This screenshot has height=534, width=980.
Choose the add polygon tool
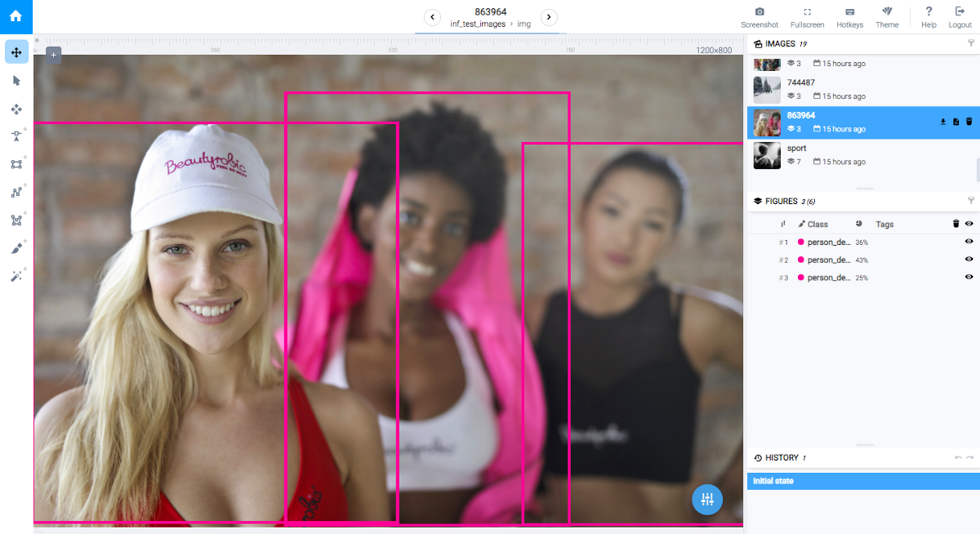pos(16,220)
